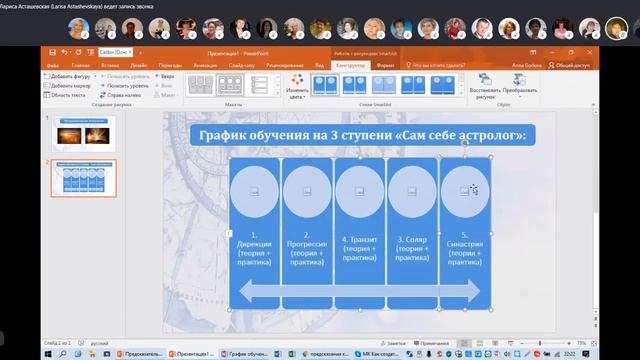Image resolution: width=640 pixels, height=360 pixels.
Task: Click picture placeholder icon in Синастрия circle
Action: (x=464, y=191)
